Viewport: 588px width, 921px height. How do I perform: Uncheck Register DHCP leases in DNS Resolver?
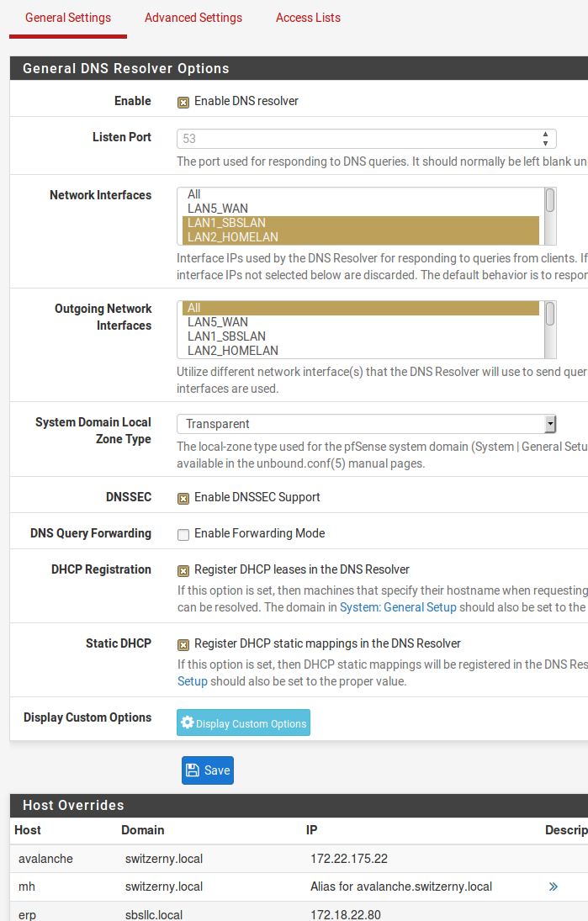click(x=183, y=570)
